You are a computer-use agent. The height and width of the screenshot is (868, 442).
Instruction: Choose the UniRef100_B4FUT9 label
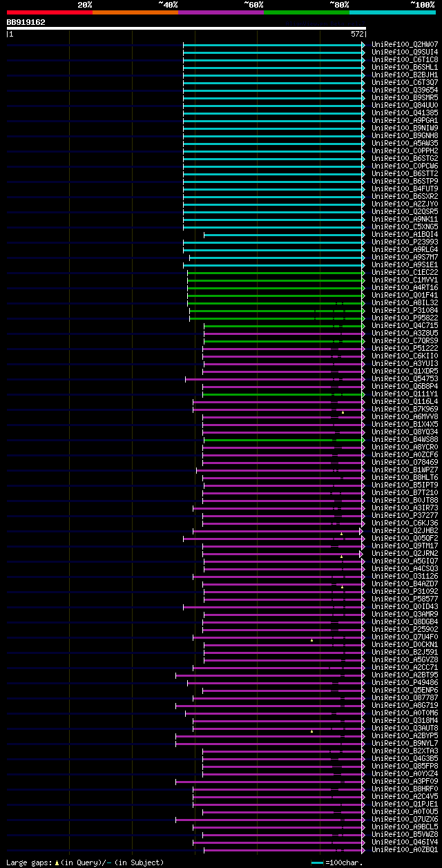point(405,189)
